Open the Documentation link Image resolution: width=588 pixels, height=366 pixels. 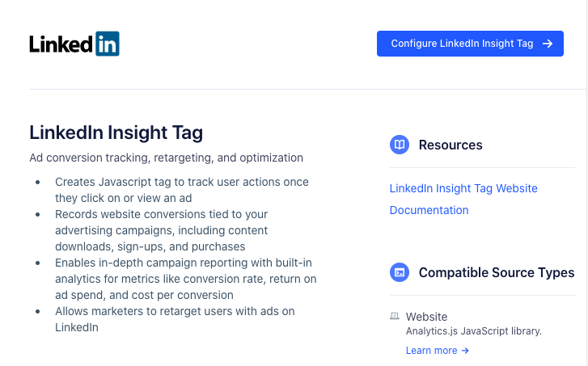coord(429,210)
